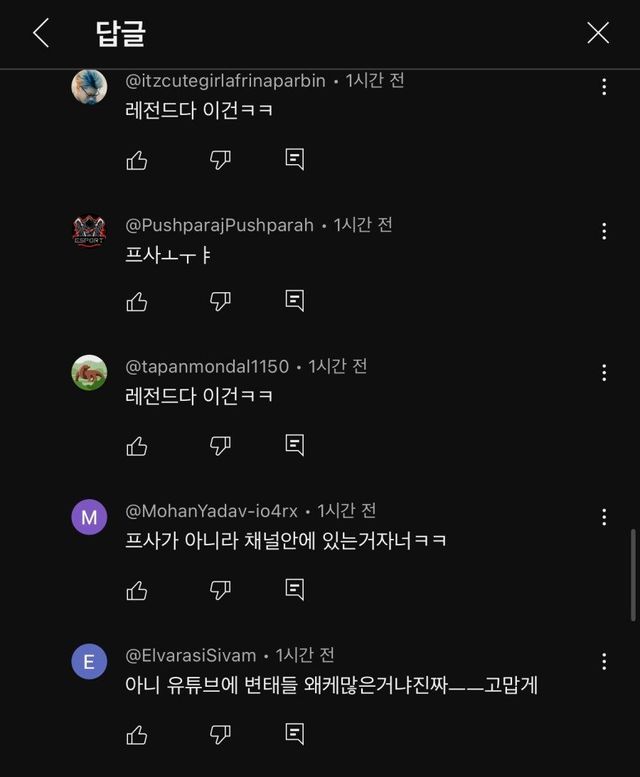This screenshot has height=777, width=640.
Task: Open three-dot menu for @tapanmondal1150 comment
Action: 604,373
